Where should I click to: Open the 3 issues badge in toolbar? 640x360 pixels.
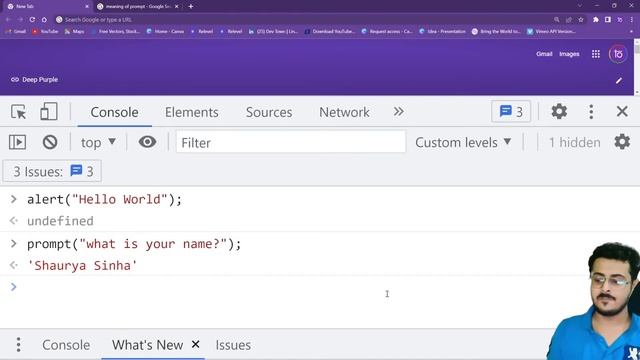click(511, 111)
